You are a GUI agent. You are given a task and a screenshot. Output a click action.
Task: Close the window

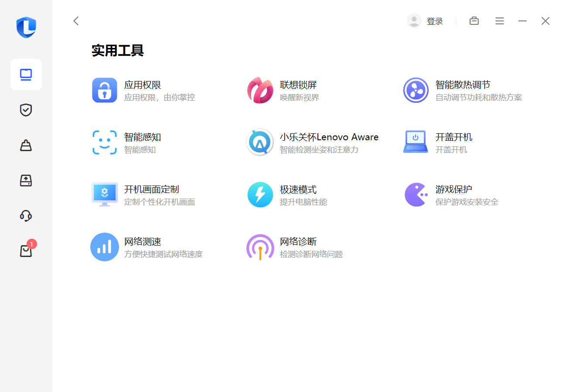(x=545, y=21)
